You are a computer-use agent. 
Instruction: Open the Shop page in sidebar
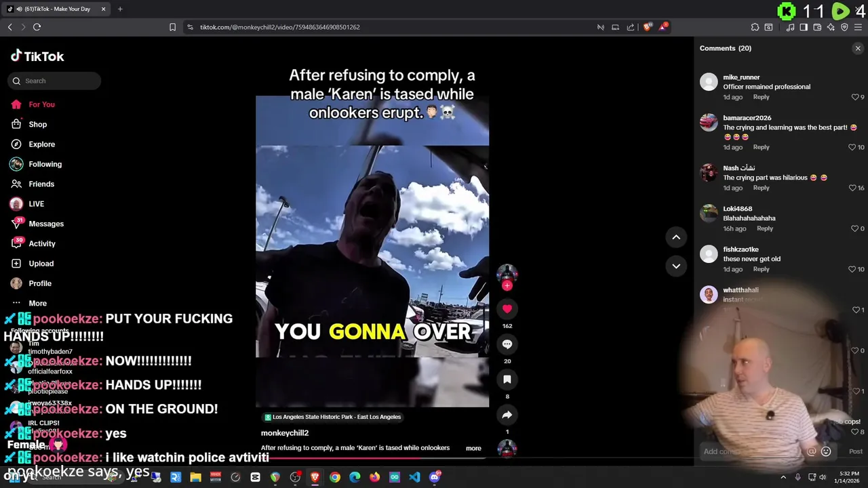(x=29, y=124)
